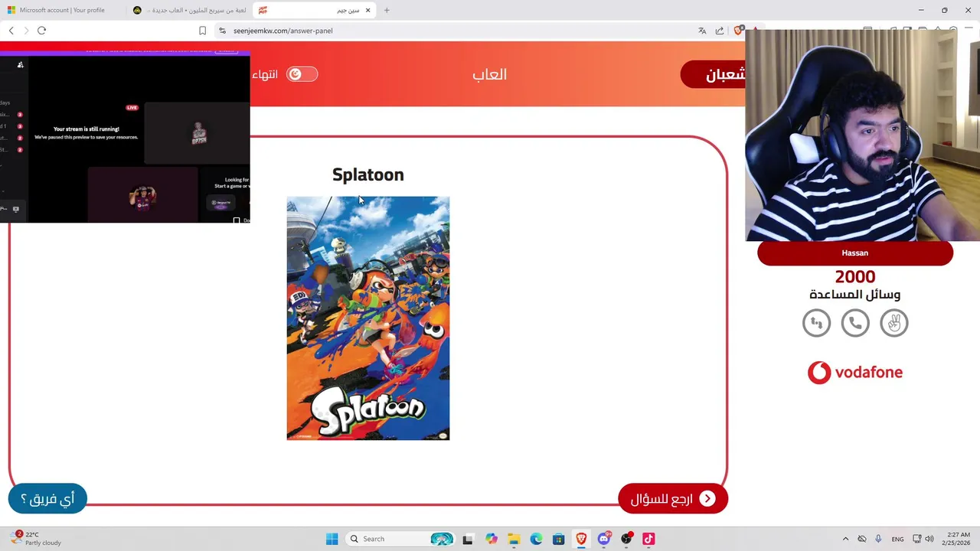Click the Splatoon answer title text
The width and height of the screenshot is (980, 551).
pyautogui.click(x=368, y=174)
